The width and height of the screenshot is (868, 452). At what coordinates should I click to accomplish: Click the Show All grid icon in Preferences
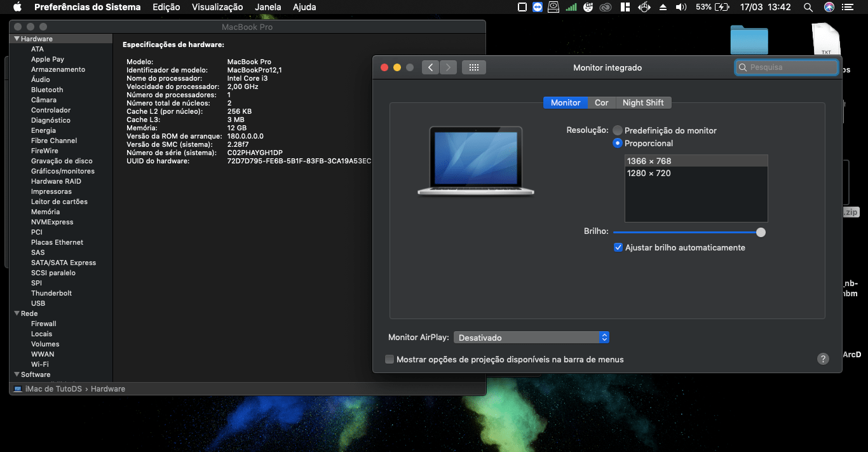click(473, 67)
